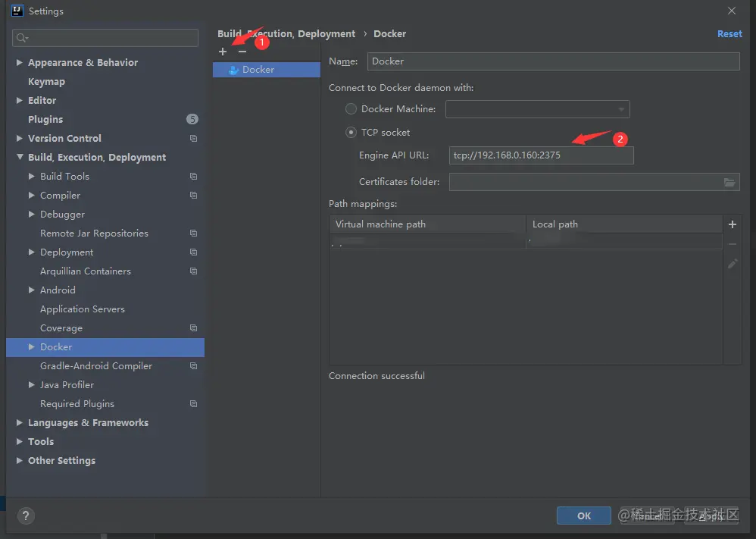Expand the Version Control section arrow
This screenshot has width=756, height=539.
tap(19, 139)
